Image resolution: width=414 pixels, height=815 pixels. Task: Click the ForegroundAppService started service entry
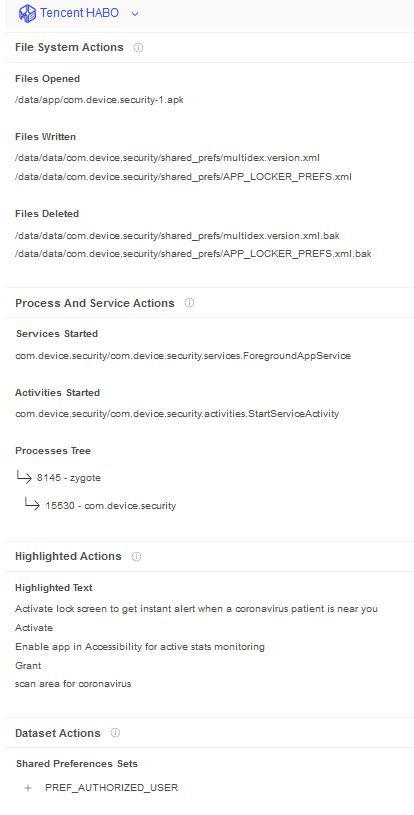click(x=183, y=356)
